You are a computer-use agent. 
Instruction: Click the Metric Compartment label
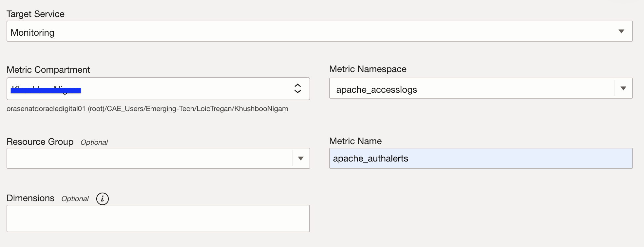pos(48,69)
